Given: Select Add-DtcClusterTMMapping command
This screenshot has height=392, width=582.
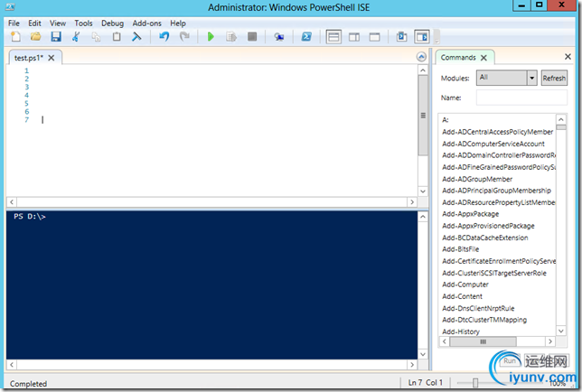Looking at the screenshot, I should pos(484,320).
